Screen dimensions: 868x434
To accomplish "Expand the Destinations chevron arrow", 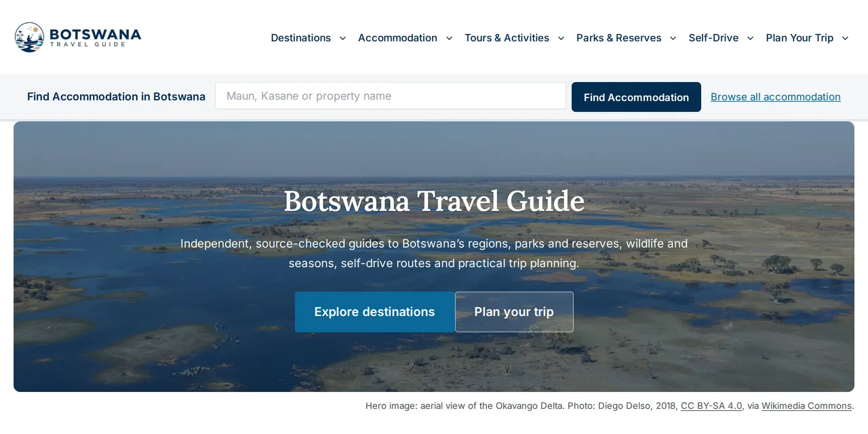I will click(x=342, y=38).
